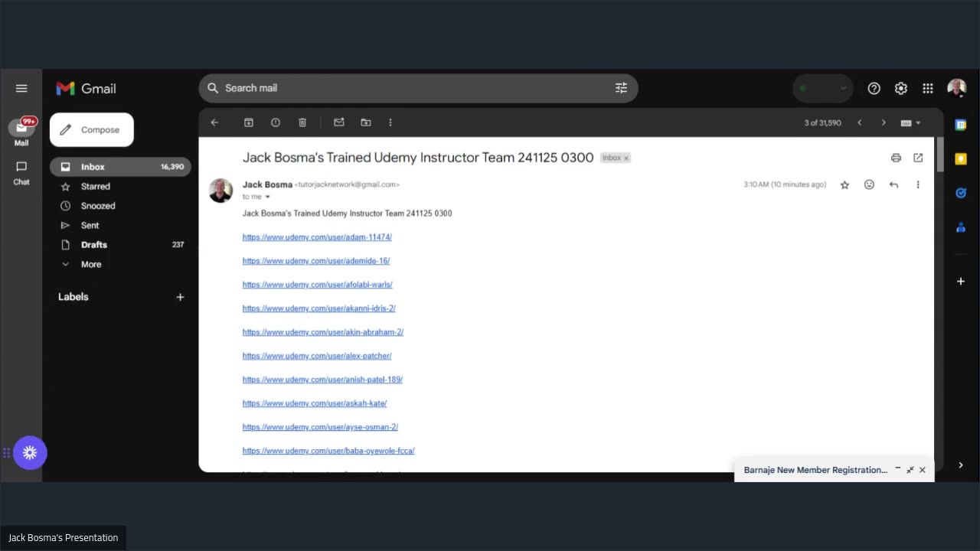Open the Gmail main menu hamburger
980x551 pixels.
[21, 88]
